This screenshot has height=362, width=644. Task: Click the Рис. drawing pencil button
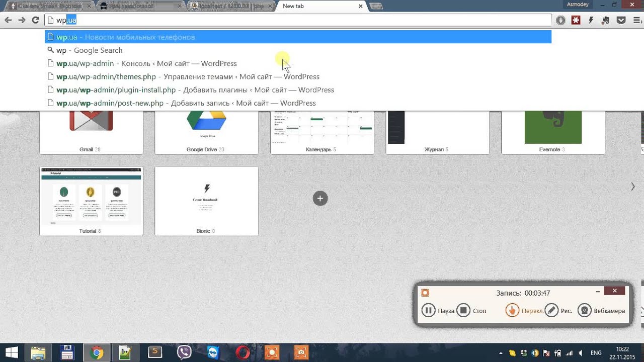(x=558, y=310)
